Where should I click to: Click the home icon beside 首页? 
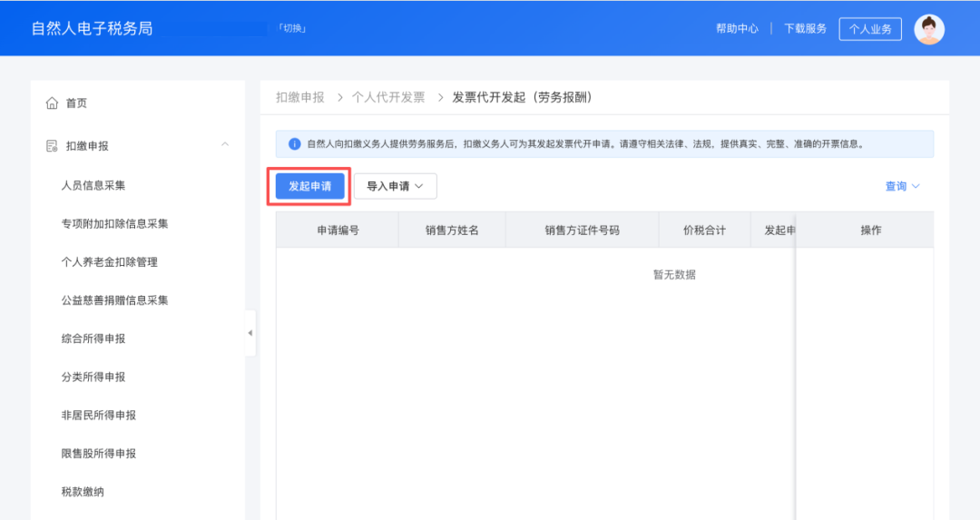52,103
